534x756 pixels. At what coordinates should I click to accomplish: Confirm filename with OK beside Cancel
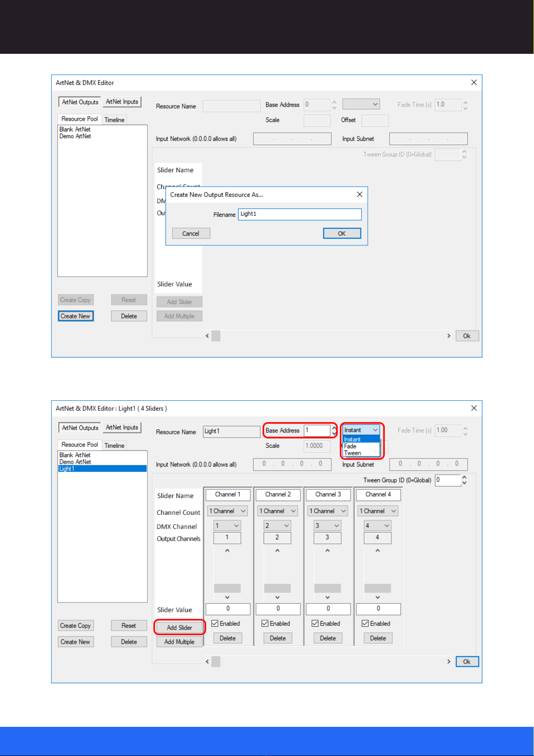pyautogui.click(x=342, y=233)
